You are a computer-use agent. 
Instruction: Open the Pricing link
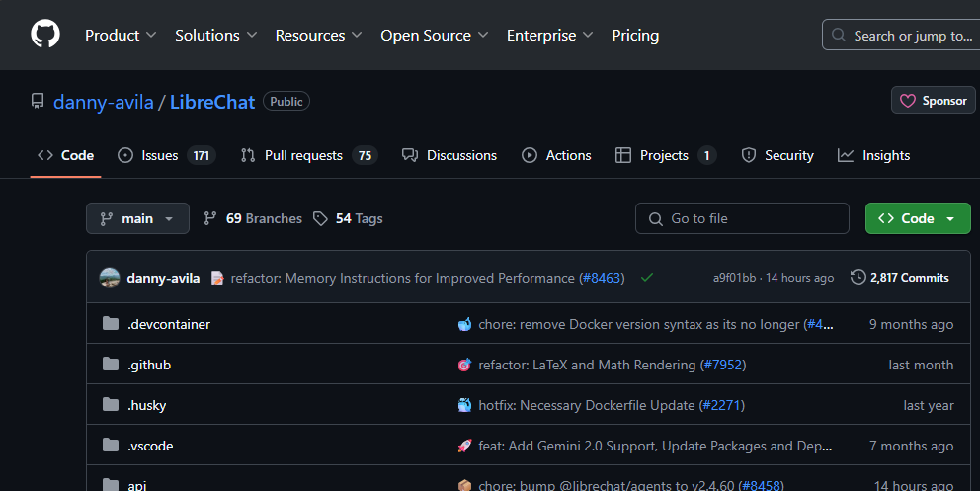coord(635,35)
